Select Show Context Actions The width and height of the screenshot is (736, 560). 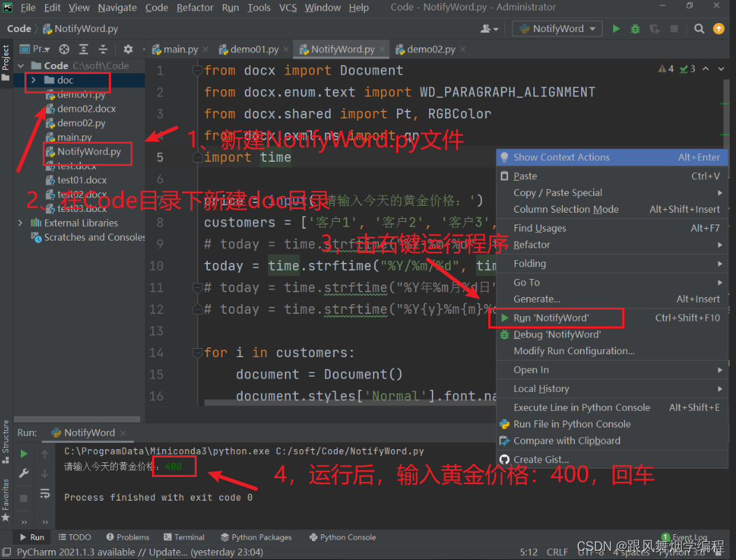point(612,157)
